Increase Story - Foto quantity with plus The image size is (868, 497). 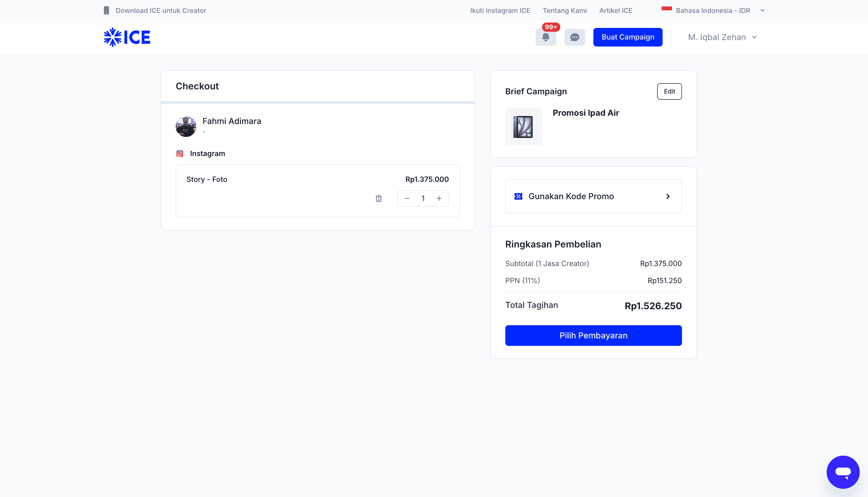pos(439,198)
